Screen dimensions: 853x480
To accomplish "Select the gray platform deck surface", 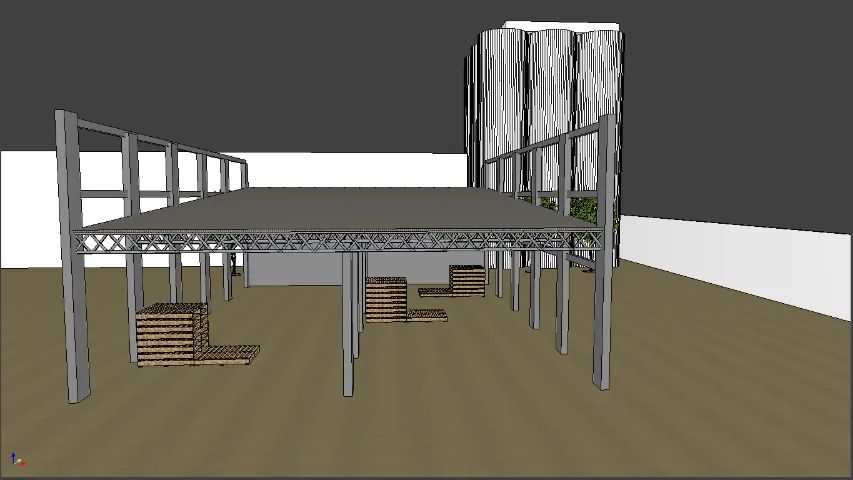I will [343, 208].
